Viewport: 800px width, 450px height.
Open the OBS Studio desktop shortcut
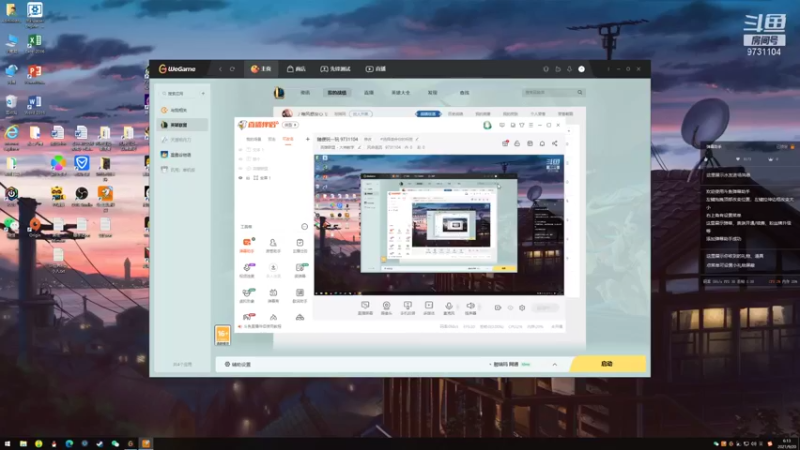point(82,196)
